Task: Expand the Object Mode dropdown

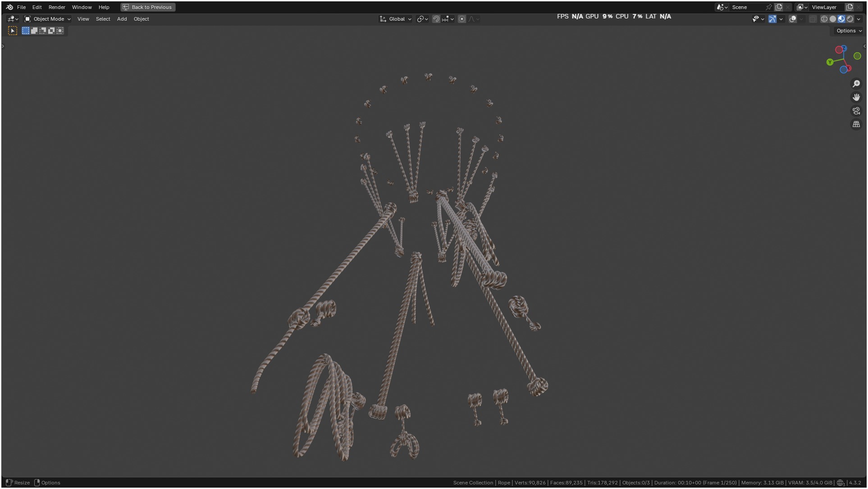Action: (47, 19)
